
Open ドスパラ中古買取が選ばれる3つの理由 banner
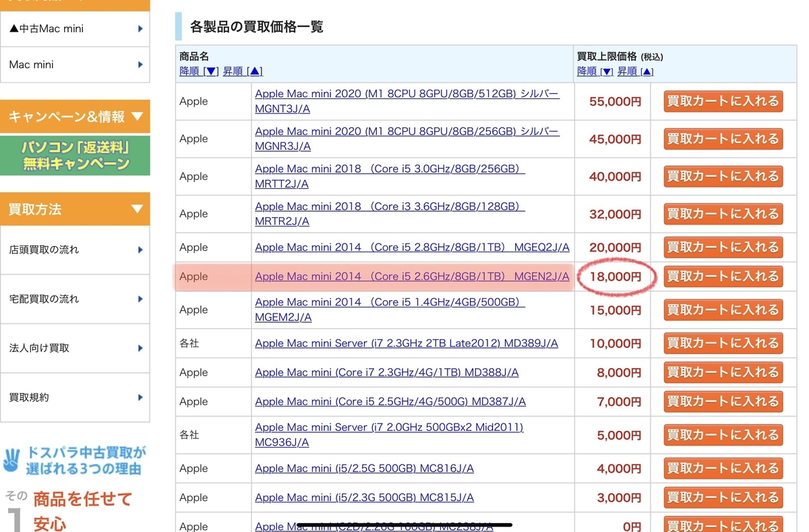(x=75, y=460)
